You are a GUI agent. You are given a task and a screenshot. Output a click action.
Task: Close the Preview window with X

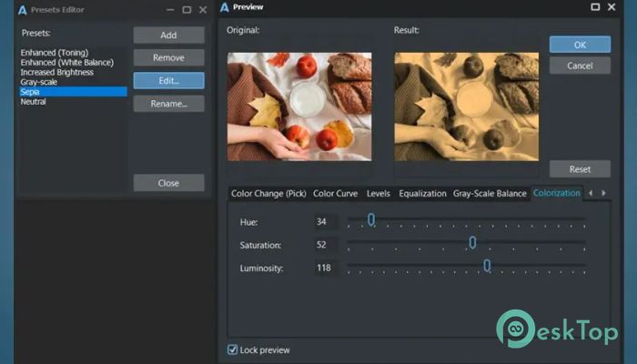(x=612, y=7)
